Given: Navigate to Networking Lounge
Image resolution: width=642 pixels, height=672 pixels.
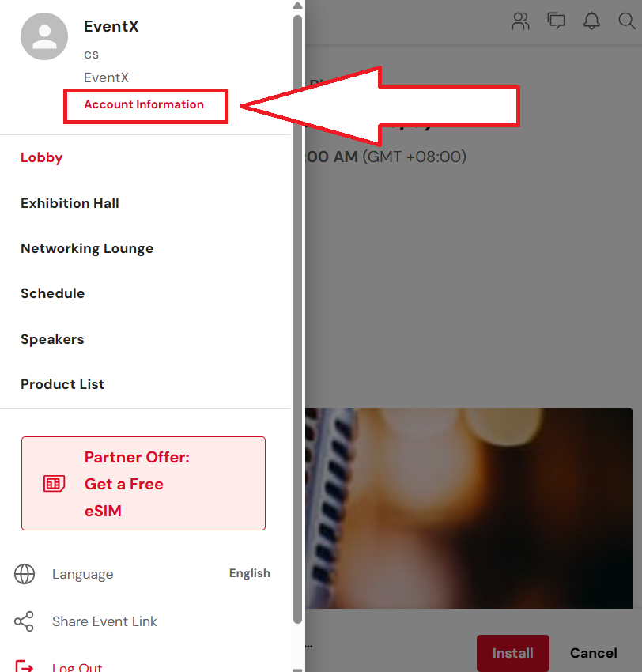Looking at the screenshot, I should [87, 248].
